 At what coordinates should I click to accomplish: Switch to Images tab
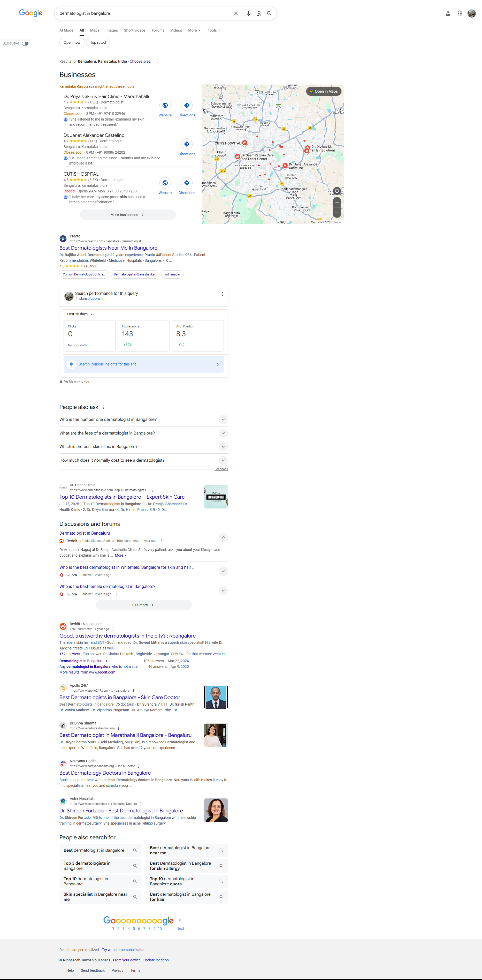[111, 31]
